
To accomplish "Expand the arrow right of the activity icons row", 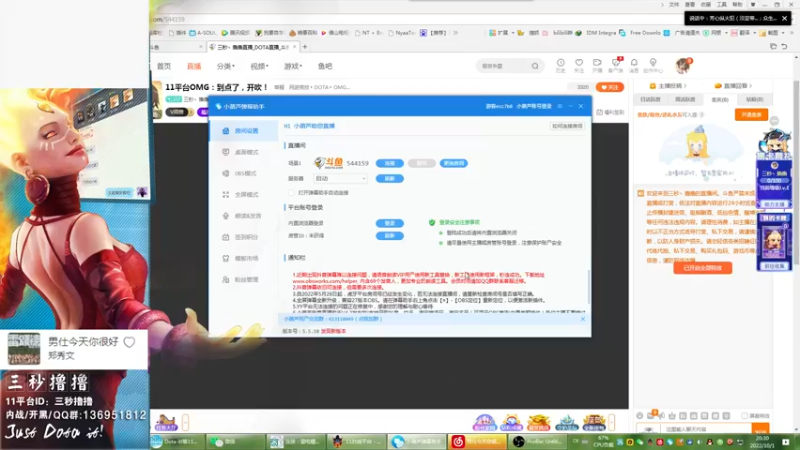I will [x=611, y=422].
